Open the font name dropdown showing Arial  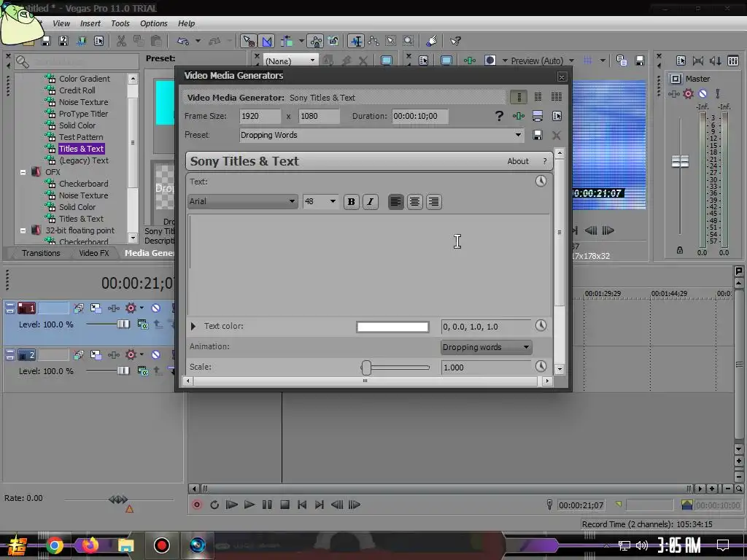[x=243, y=201]
